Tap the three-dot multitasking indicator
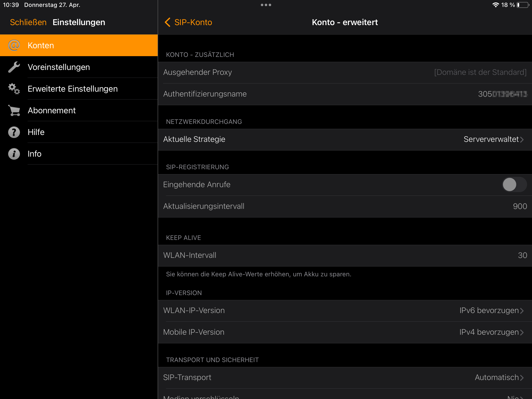Viewport: 532px width, 399px height. pos(266,5)
